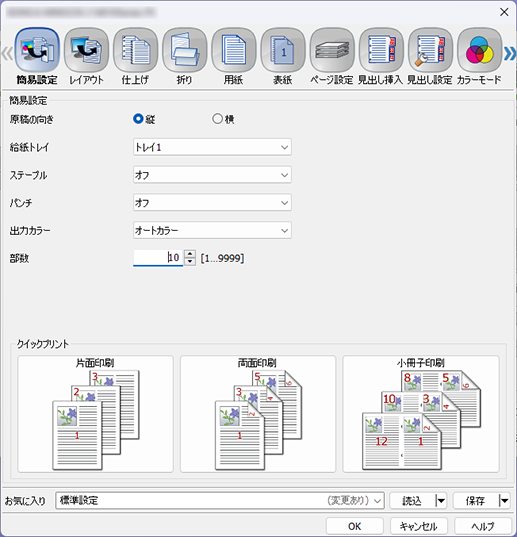Open the お気に入り favorites dropdown

[x=220, y=501]
